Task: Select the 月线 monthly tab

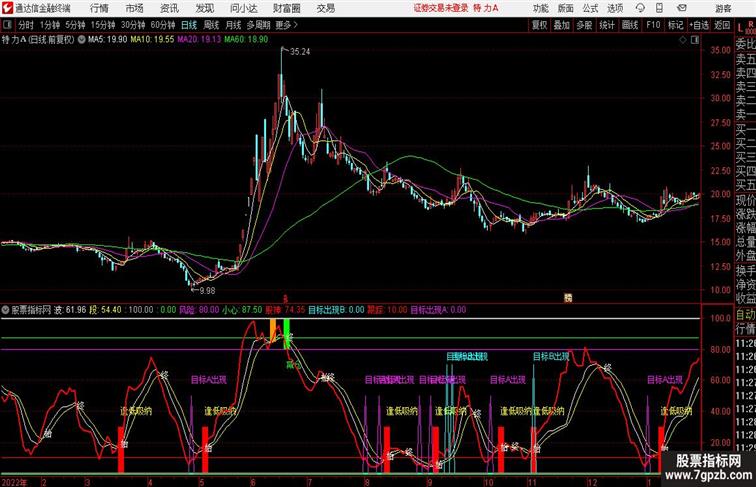Action: click(233, 25)
